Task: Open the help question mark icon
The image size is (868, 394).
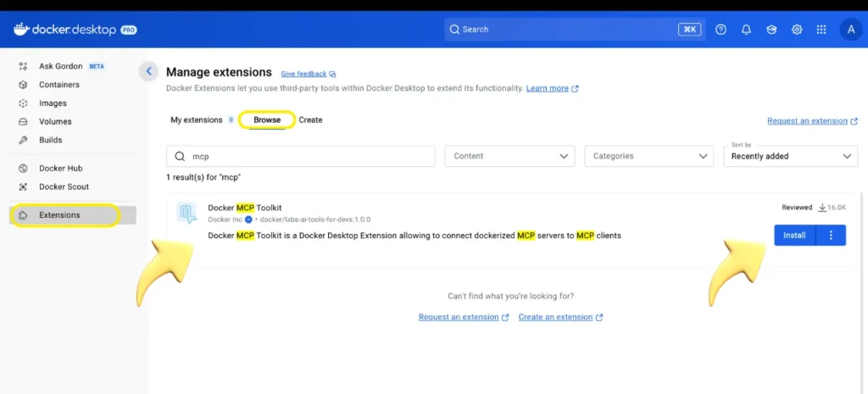Action: [x=721, y=30]
